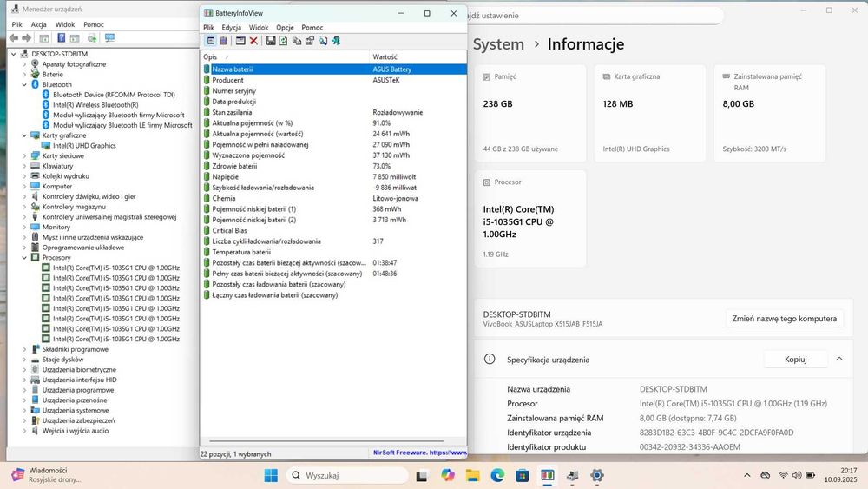
Task: Click Scan for hardware changes monitor icon
Action: (x=109, y=38)
